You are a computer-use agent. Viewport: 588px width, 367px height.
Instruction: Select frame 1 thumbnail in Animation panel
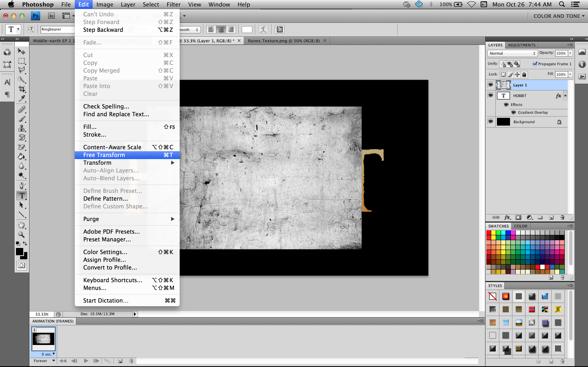pyautogui.click(x=43, y=339)
